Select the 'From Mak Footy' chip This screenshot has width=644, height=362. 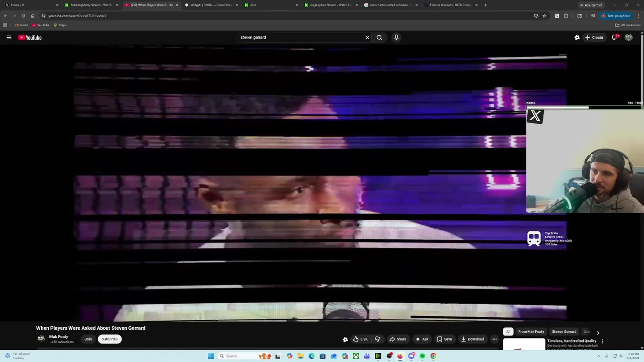531,331
